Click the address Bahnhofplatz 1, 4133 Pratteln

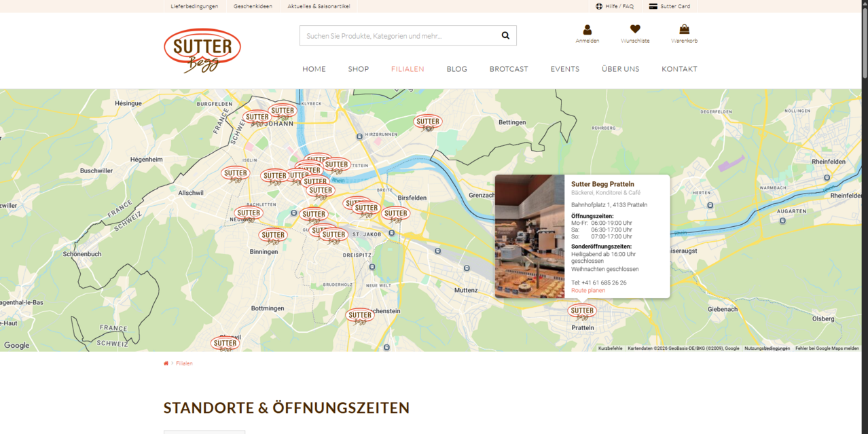tap(609, 204)
